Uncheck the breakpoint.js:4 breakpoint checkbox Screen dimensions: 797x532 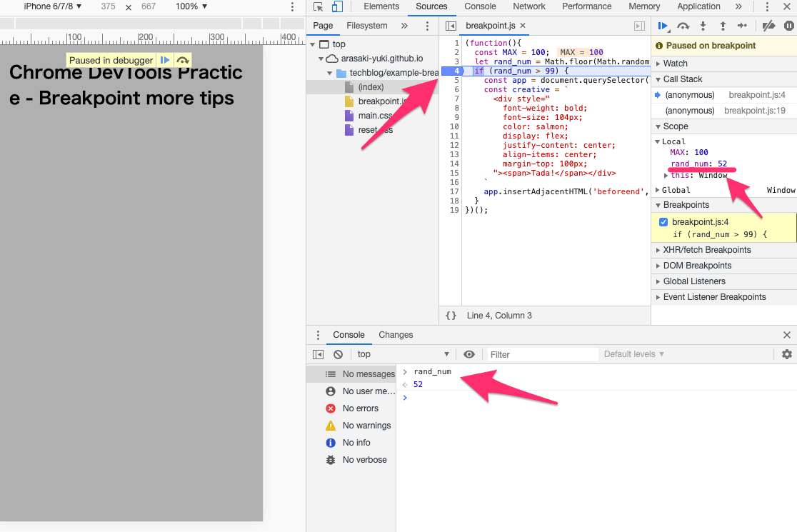coord(663,222)
